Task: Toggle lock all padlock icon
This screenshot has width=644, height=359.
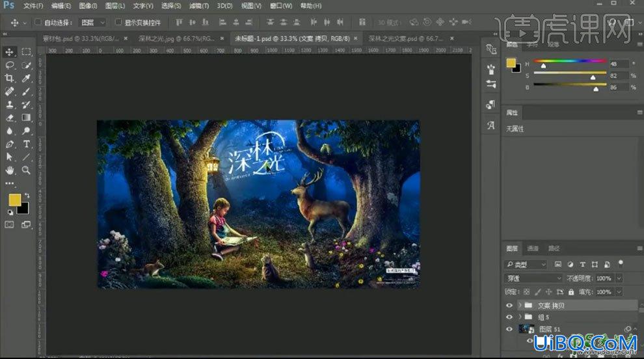Action: 571,291
